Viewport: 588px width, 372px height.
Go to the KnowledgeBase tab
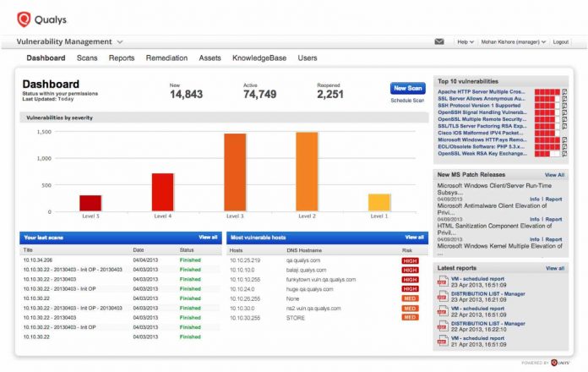pyautogui.click(x=259, y=57)
